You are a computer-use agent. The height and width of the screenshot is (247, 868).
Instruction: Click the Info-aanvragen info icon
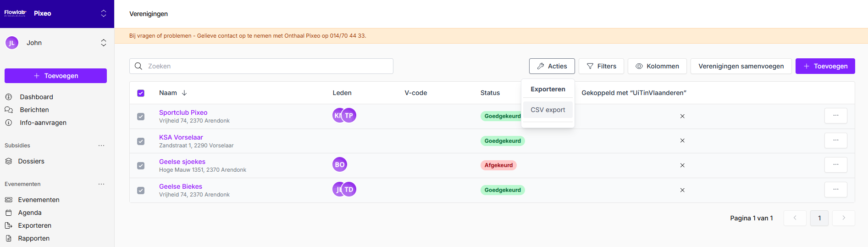(9, 123)
